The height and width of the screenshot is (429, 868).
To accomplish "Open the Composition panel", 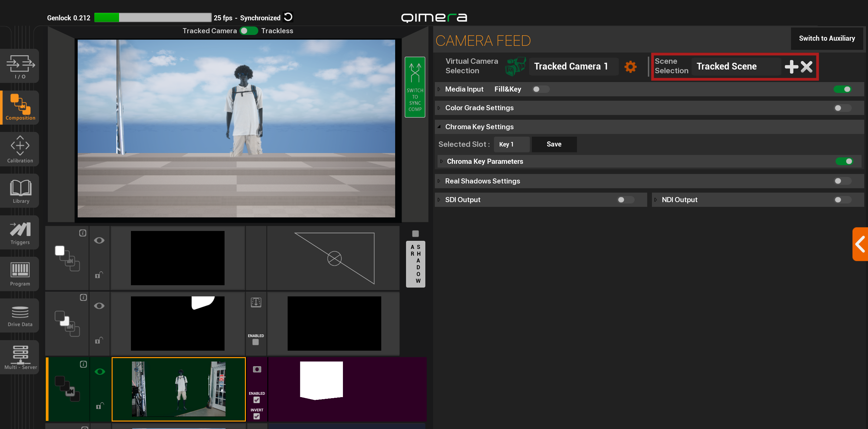I will [x=20, y=108].
